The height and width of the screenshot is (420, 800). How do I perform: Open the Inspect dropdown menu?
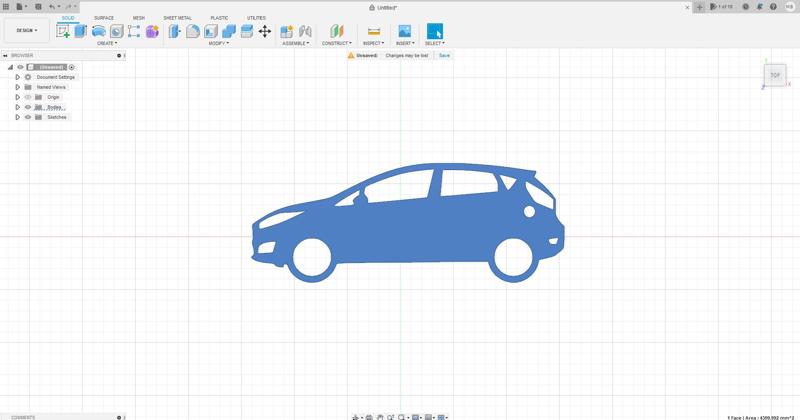coord(373,43)
